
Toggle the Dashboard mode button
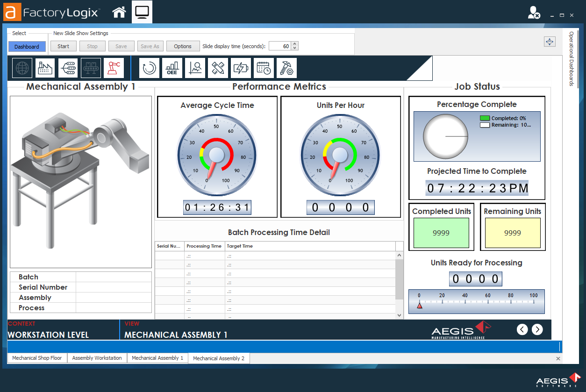[x=27, y=46]
